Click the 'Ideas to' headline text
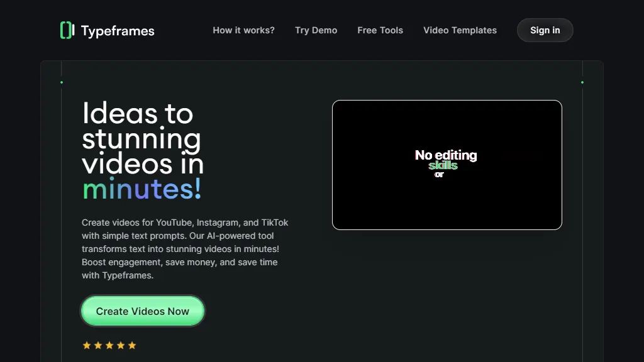Screen dimensions: 644x362 click(138, 114)
